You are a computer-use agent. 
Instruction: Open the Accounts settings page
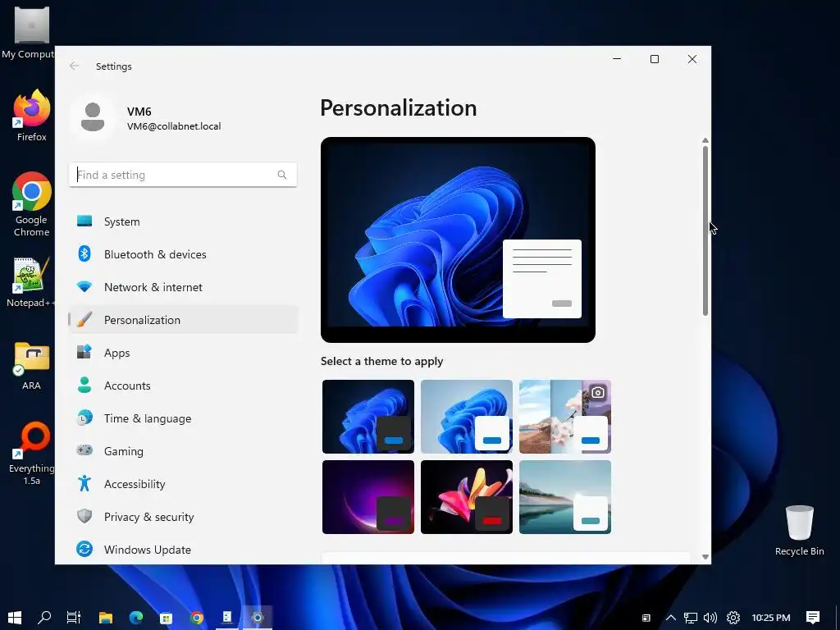coord(183,386)
